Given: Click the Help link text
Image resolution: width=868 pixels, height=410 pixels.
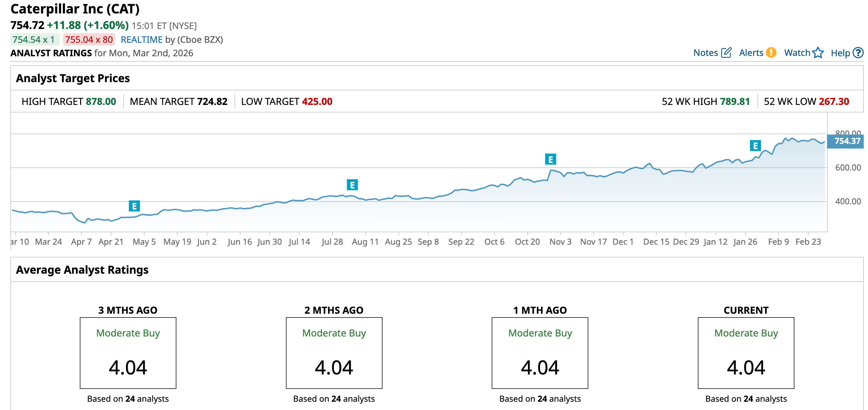Looking at the screenshot, I should click(x=840, y=53).
